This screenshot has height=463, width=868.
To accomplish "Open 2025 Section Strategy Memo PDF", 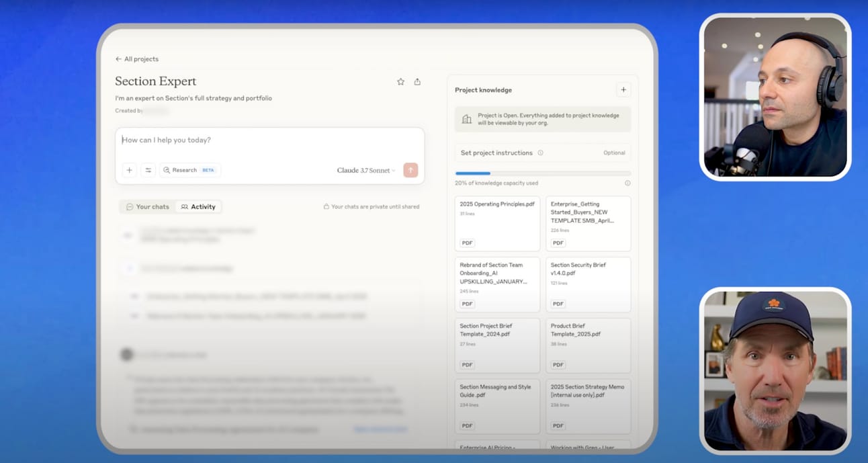I will [588, 407].
